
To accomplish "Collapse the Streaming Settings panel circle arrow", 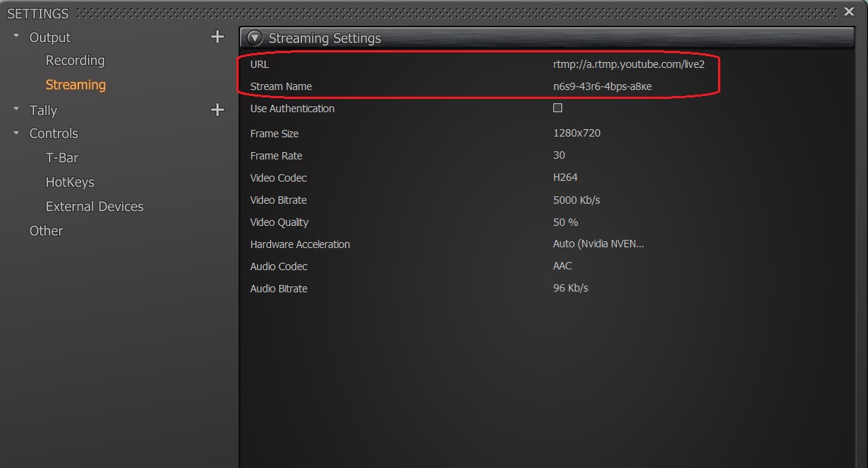I will (255, 38).
